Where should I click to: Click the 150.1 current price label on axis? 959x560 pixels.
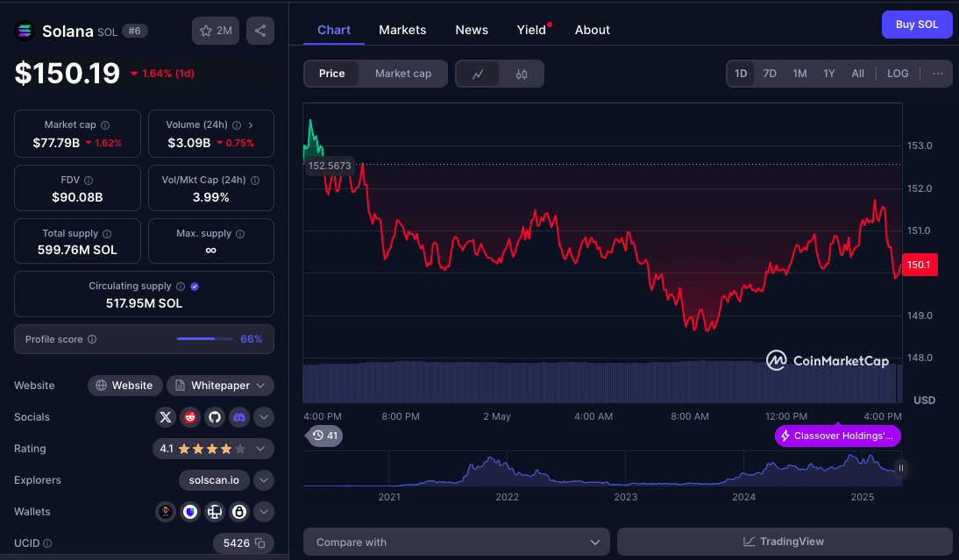click(x=920, y=265)
